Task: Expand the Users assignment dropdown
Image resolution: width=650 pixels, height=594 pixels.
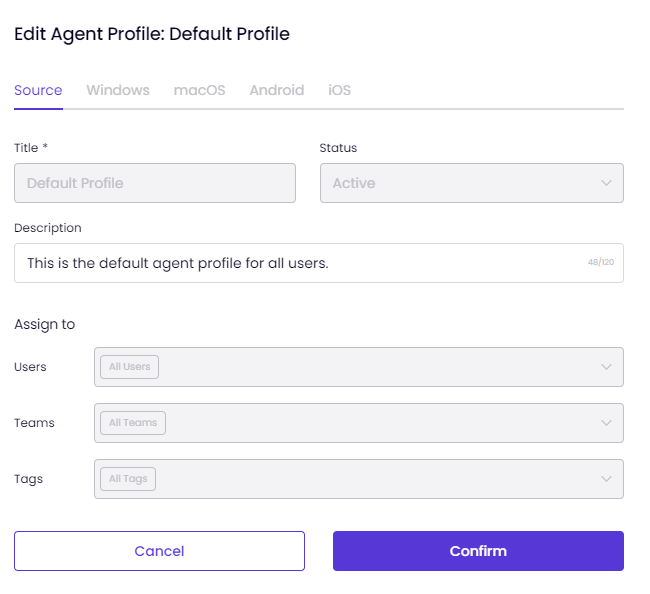Action: pyautogui.click(x=359, y=367)
